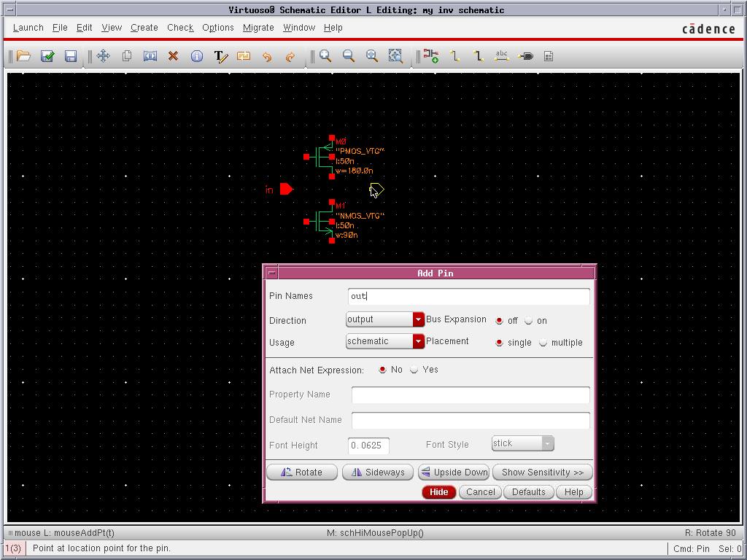Click the Zoom Out magnifier icon
This screenshot has width=747, height=560.
point(349,56)
